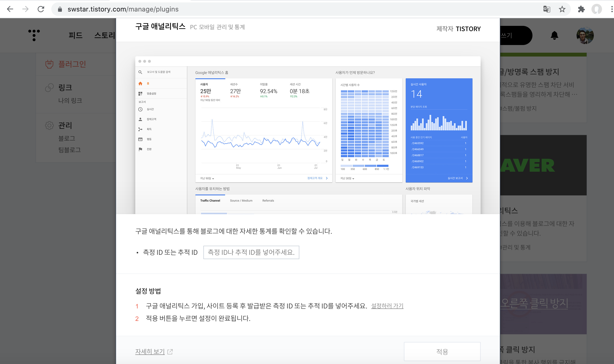Open Chrome profile icon in toolbar
The width and height of the screenshot is (614, 364).
click(596, 9)
